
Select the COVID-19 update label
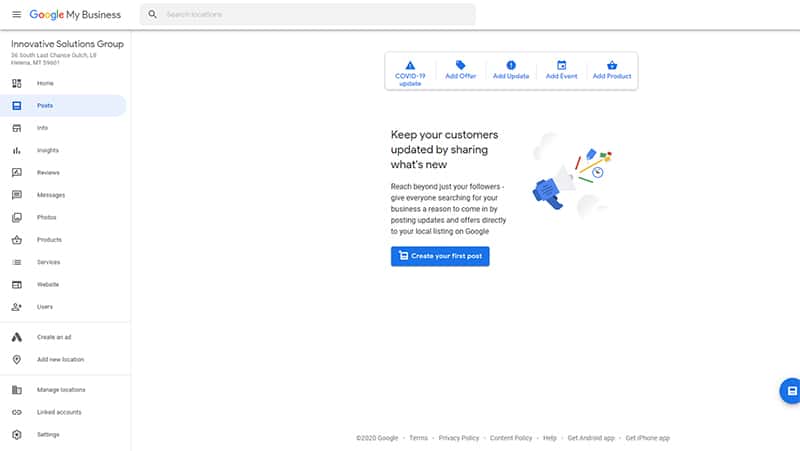[410, 80]
